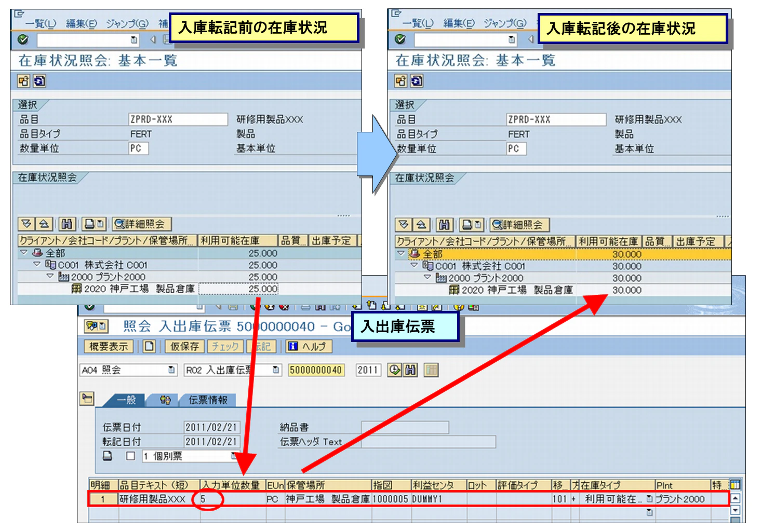Click the Sort descending icon in stock overview
This screenshot has width=762, height=532.
[27, 224]
